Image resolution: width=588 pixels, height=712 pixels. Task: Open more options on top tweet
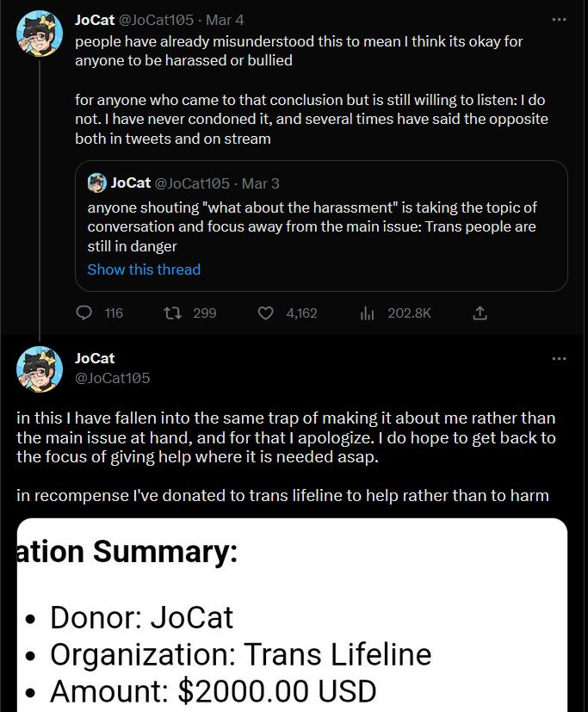pos(560,19)
